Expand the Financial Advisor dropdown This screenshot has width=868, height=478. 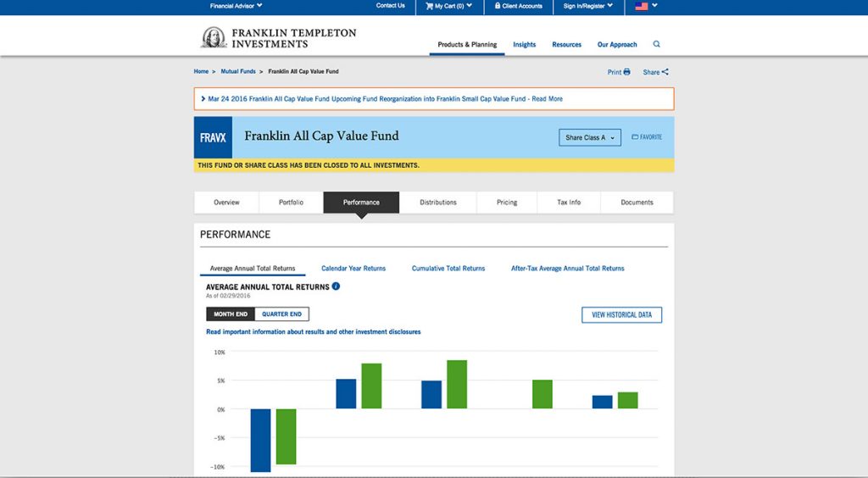pyautogui.click(x=236, y=6)
